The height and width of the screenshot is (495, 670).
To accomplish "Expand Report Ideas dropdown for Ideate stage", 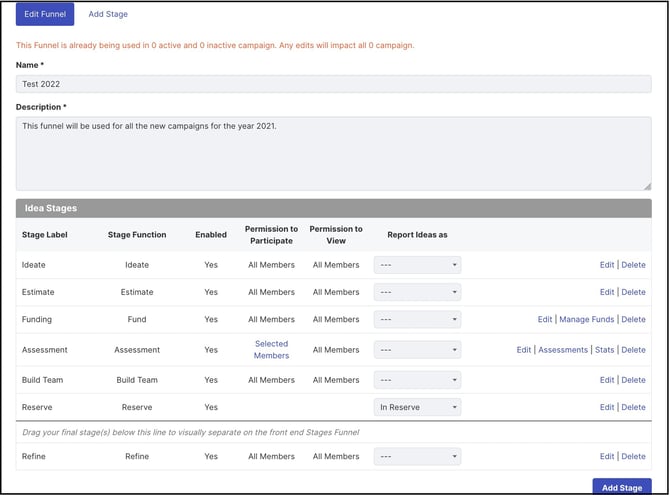I will [417, 265].
